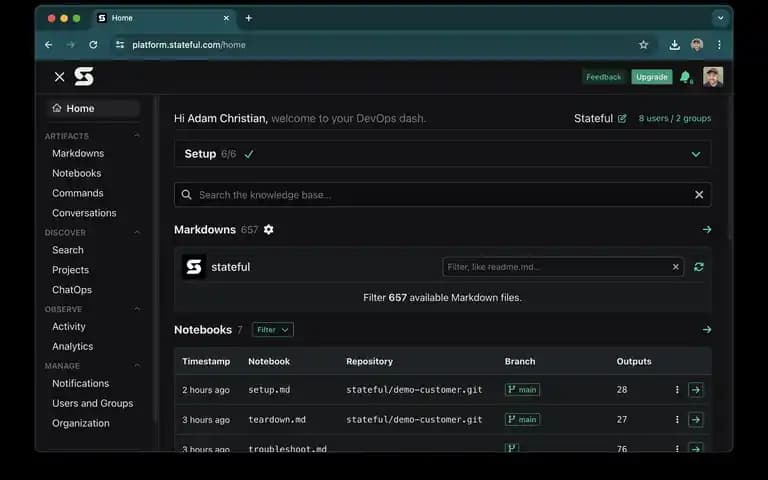Open Projects in the sidebar
768x480 pixels.
[x=71, y=270]
